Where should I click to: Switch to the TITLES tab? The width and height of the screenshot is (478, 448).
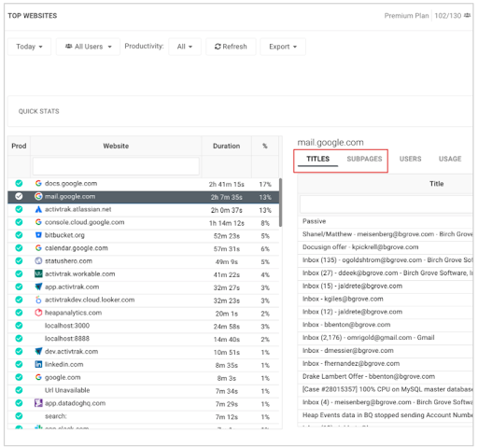tap(317, 159)
